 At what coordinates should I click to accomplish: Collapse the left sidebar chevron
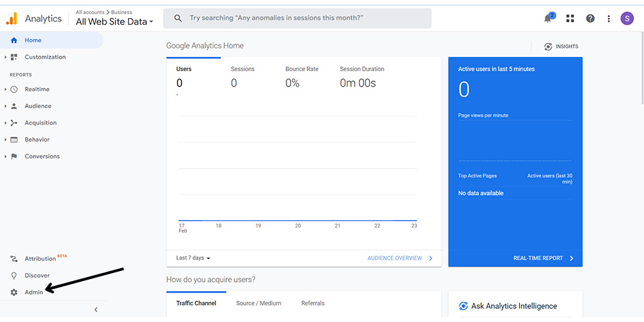click(96, 310)
